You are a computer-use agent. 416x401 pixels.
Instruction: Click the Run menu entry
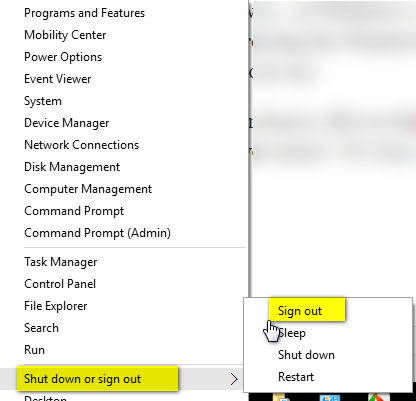pyautogui.click(x=34, y=350)
